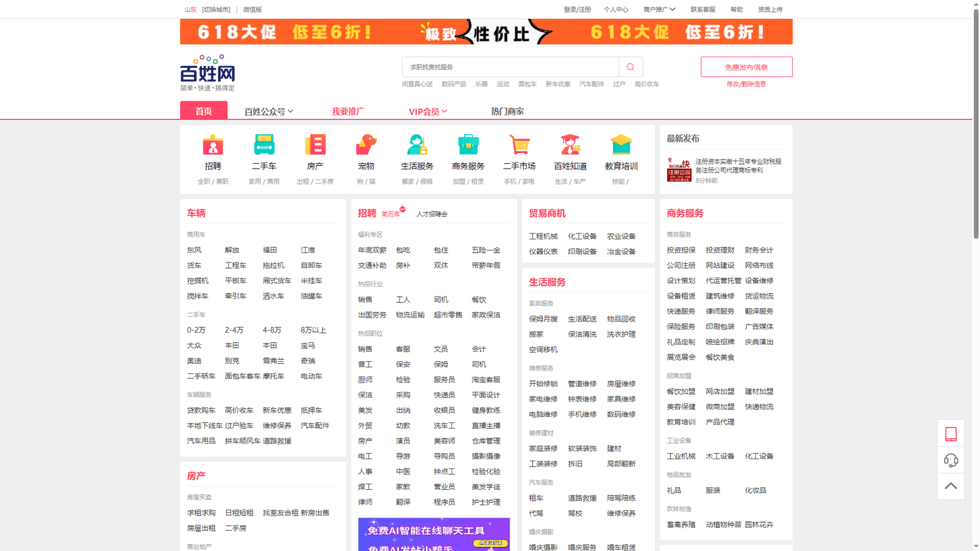Viewport: 980px width, 551px height.
Task: Click 切换城市 to change city
Action: (x=216, y=10)
